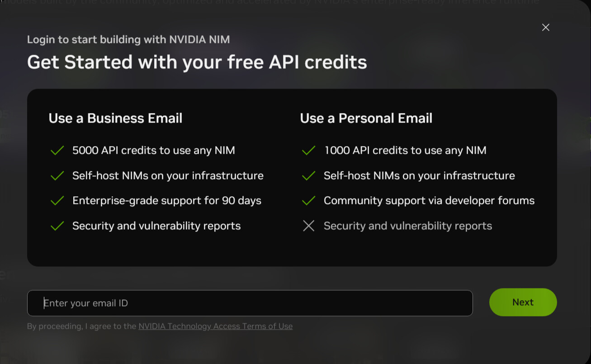Click Enterprise-grade support for 90 days text
591x364 pixels.
point(167,201)
